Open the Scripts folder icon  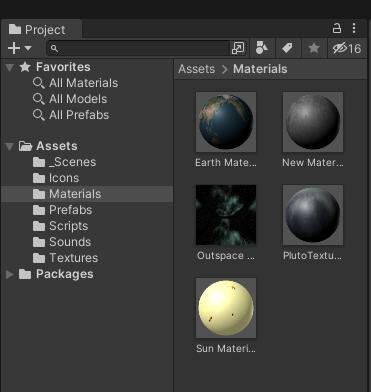click(x=39, y=226)
